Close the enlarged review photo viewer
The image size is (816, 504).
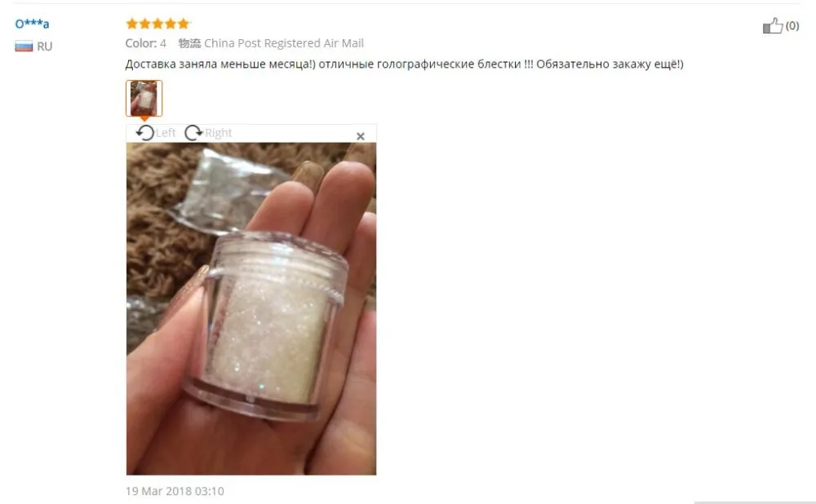point(360,136)
